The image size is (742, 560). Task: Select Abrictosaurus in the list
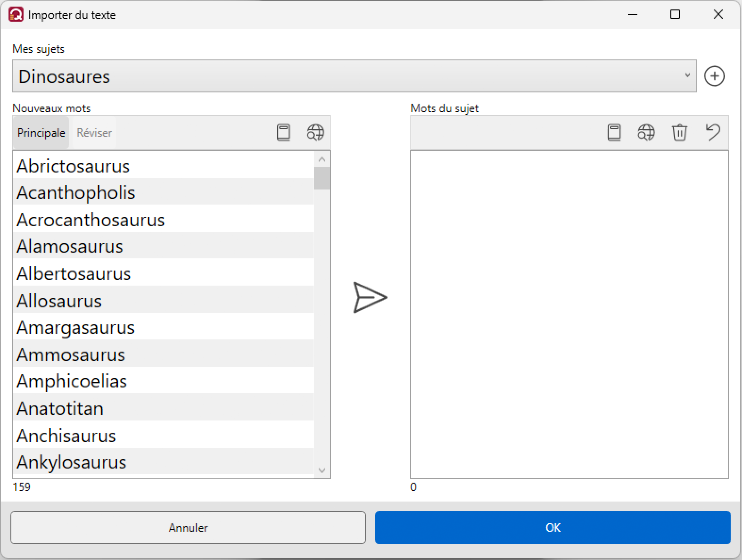pos(164,165)
